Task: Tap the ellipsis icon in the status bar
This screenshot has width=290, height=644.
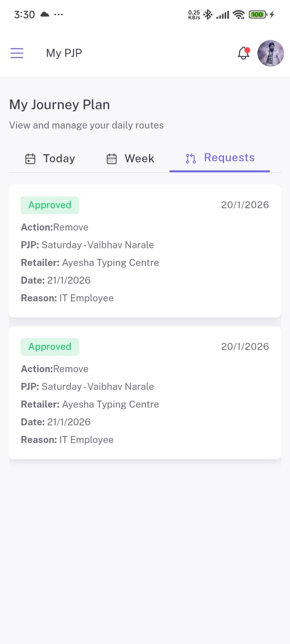Action: pyautogui.click(x=59, y=14)
